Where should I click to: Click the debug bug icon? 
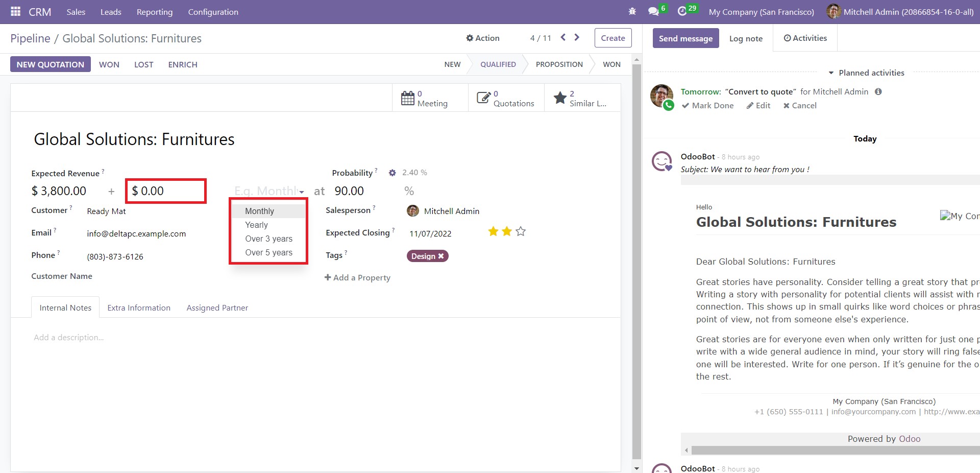click(632, 11)
